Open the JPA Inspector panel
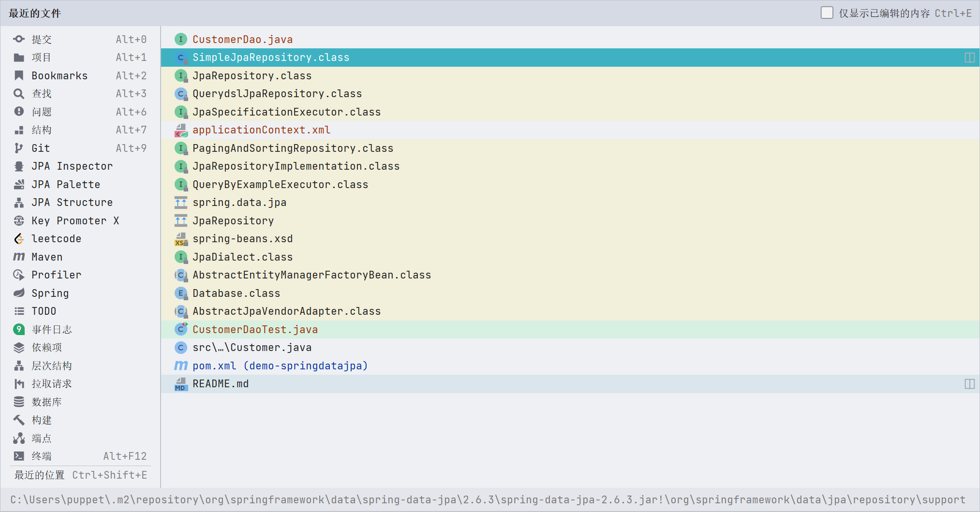Screen dimensions: 980x512 [x=72, y=166]
